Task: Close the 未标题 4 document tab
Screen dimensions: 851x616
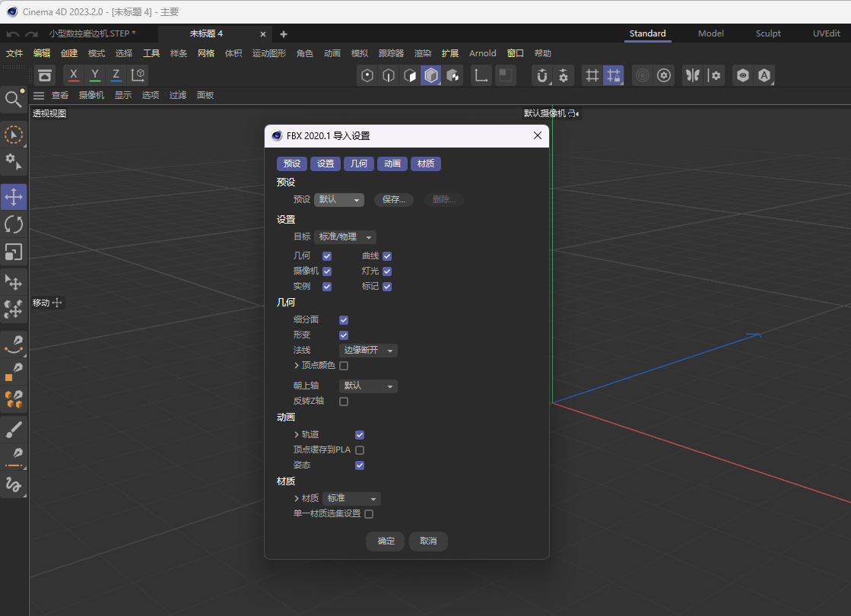Action: 263,34
